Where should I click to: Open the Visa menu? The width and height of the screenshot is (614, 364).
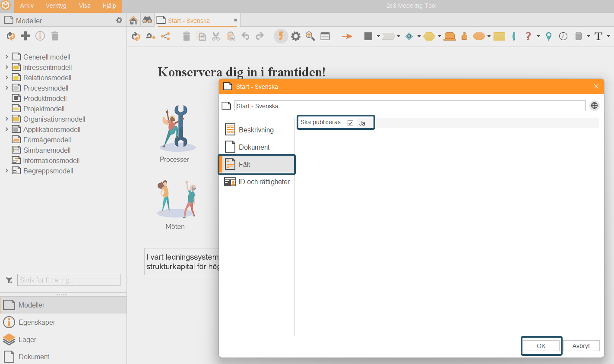tap(85, 6)
